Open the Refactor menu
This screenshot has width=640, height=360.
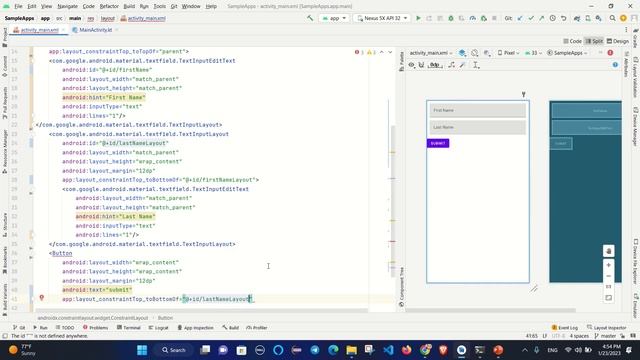pos(109,7)
